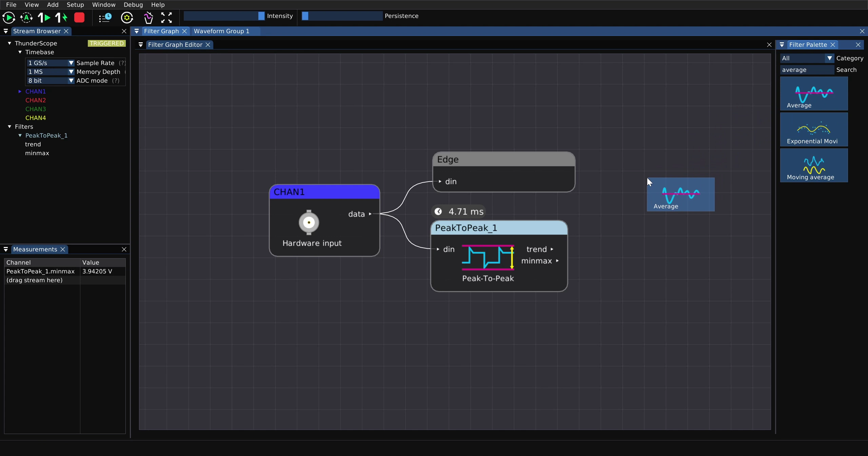Open the Debug menu

(x=133, y=5)
